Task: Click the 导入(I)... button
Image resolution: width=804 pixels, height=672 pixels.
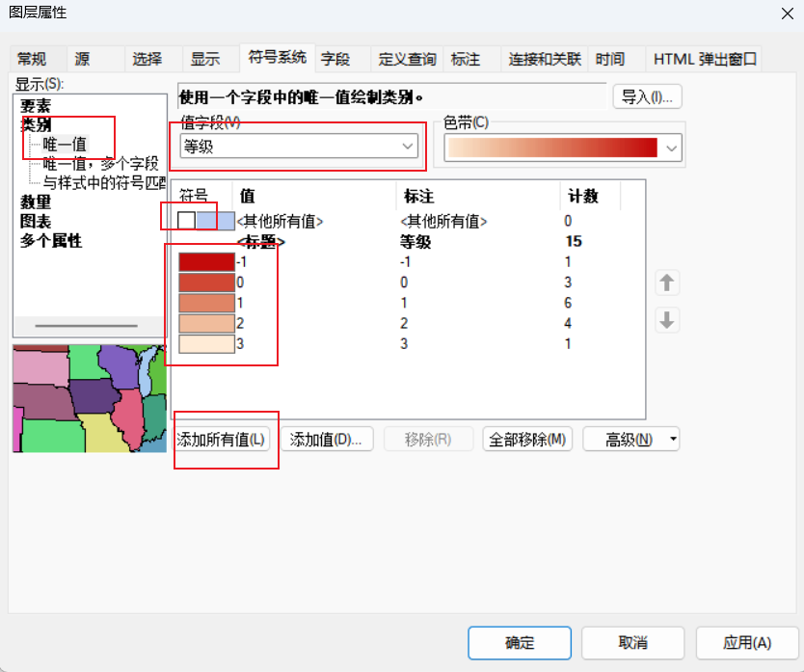Action: click(x=647, y=96)
